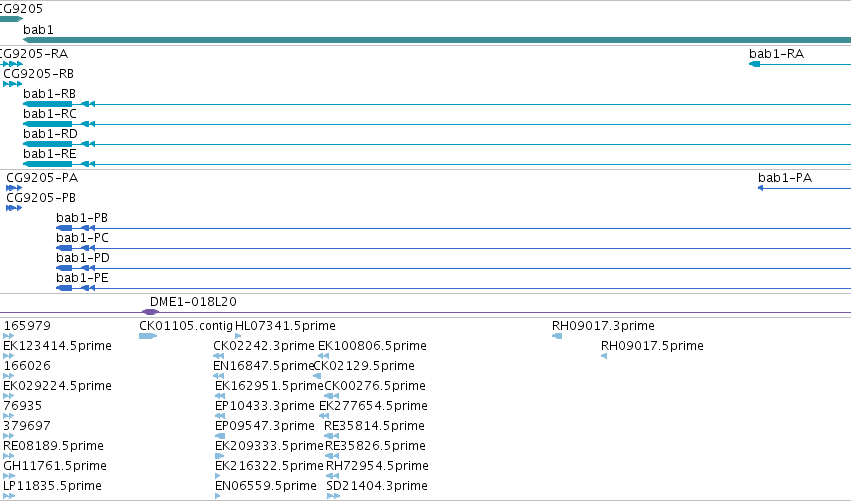Click the EP10433.3prime label
The image size is (851, 501).
pos(265,407)
